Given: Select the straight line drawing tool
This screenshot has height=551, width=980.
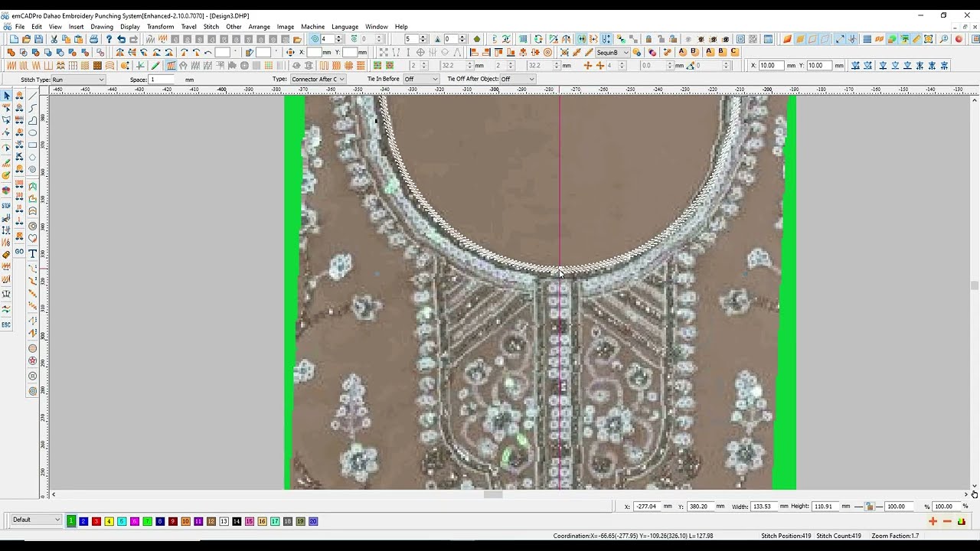Looking at the screenshot, I should click(x=32, y=96).
